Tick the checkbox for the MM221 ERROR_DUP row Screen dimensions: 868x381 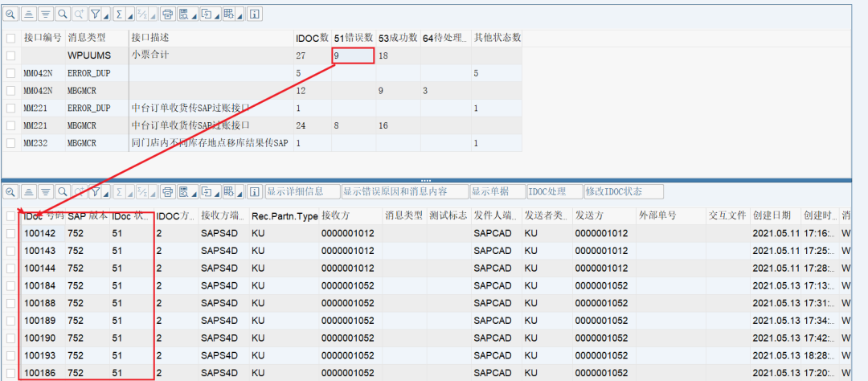click(11, 108)
